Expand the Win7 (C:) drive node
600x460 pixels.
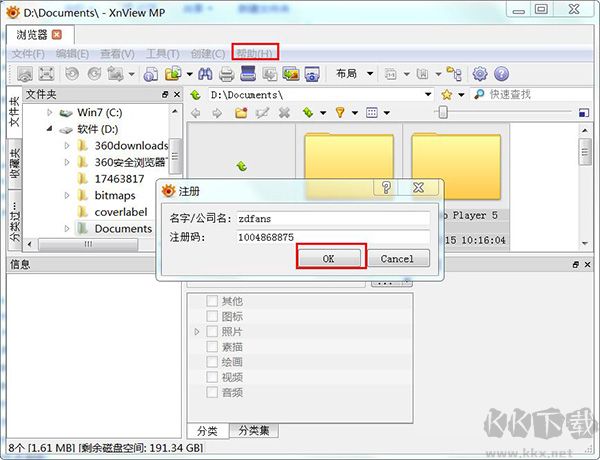(49, 113)
